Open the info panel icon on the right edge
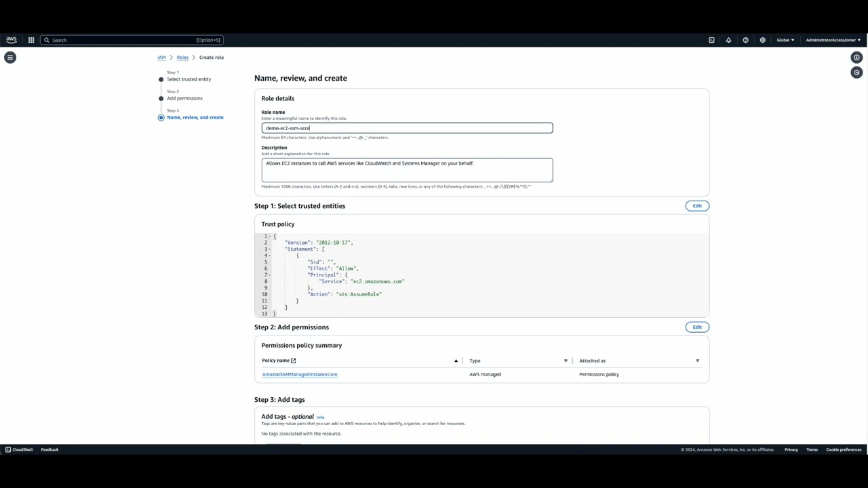 click(856, 58)
